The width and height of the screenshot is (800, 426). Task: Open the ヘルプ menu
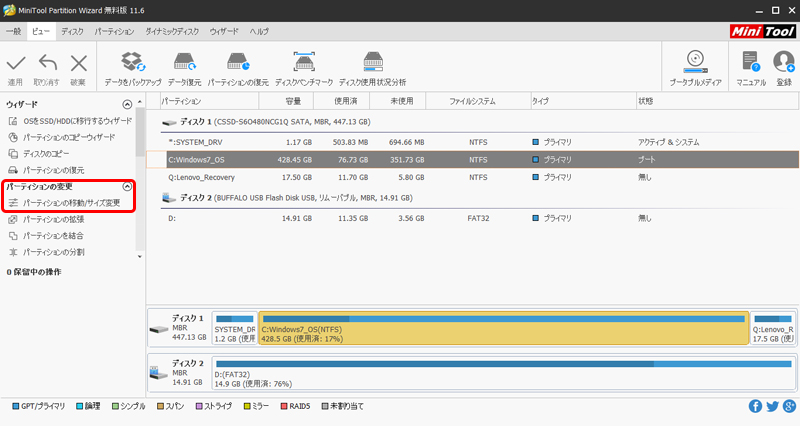click(x=259, y=32)
